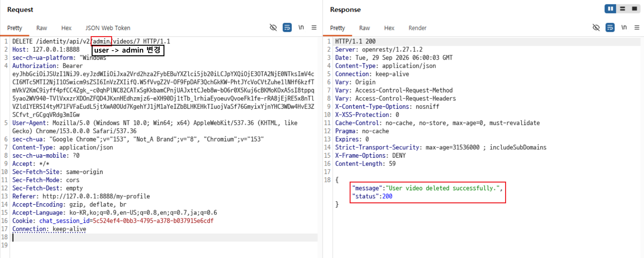Toggle hidden characters eye icon in Request
This screenshot has width=644, height=258.
click(273, 27)
